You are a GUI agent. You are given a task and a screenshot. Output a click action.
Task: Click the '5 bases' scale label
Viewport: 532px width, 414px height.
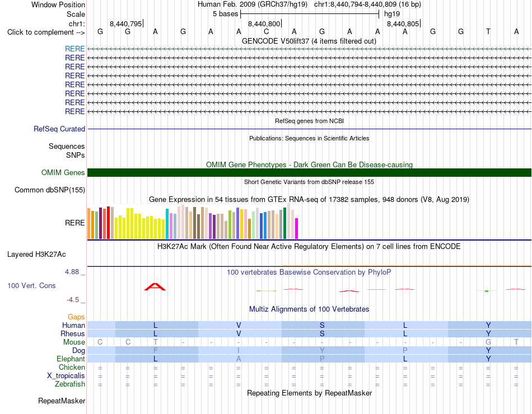[225, 14]
